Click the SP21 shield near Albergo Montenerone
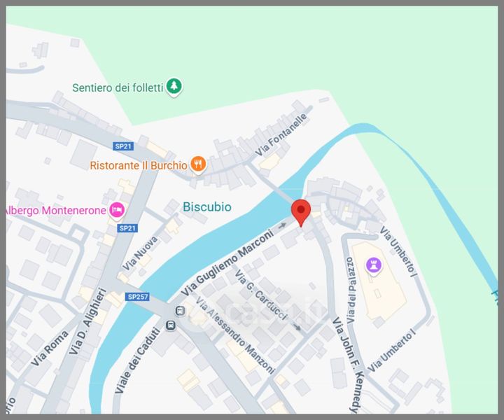Image resolution: width=504 pixels, height=420 pixels. 127,228
